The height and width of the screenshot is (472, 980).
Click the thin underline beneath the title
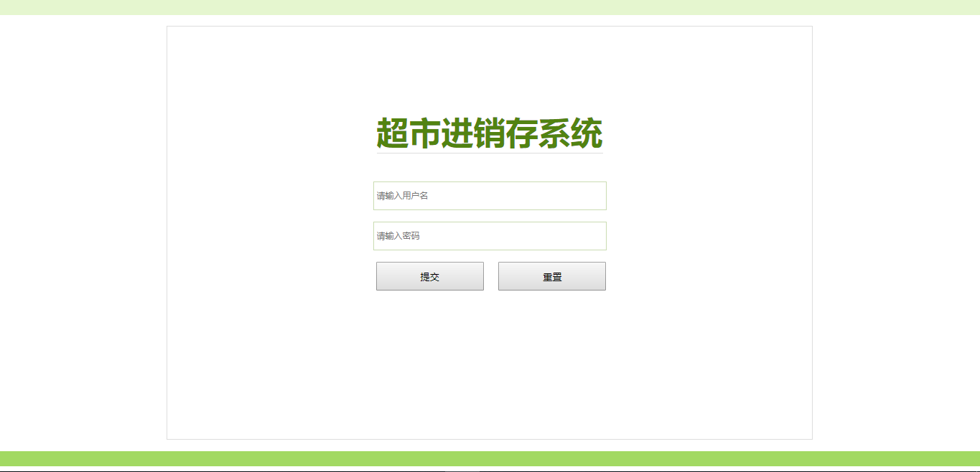point(490,153)
